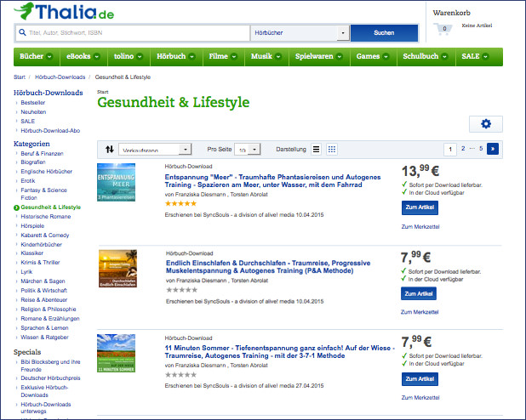Open the Hörbücher search category dropdown

[300, 33]
